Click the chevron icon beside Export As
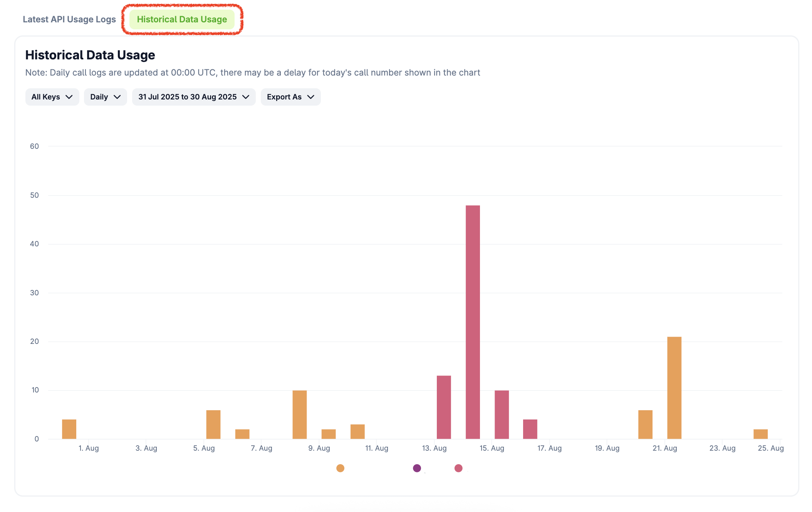 311,97
